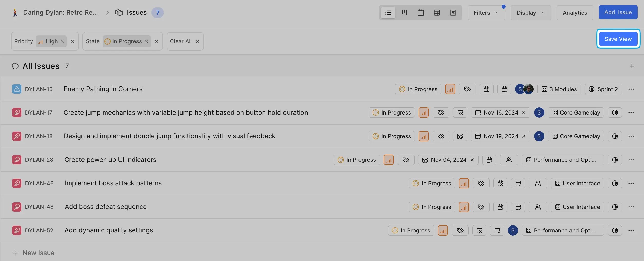Assign members to DYLAN-46
This screenshot has width=644, height=261.
(538, 183)
